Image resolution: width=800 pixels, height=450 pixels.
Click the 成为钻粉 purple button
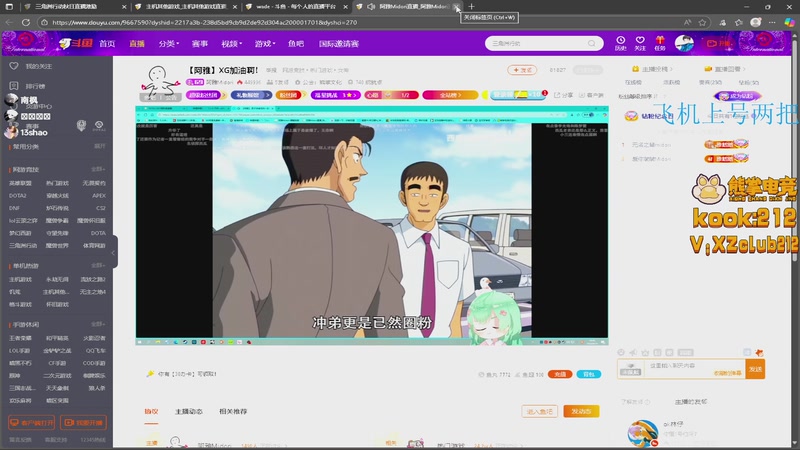[x=737, y=96]
